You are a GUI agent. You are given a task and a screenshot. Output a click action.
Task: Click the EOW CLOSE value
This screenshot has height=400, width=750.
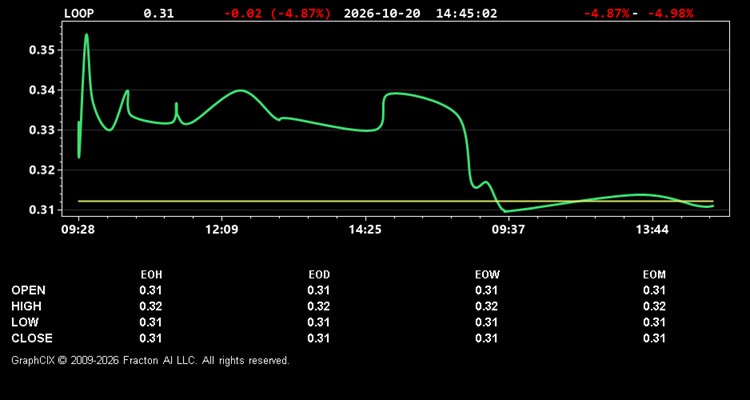point(486,338)
